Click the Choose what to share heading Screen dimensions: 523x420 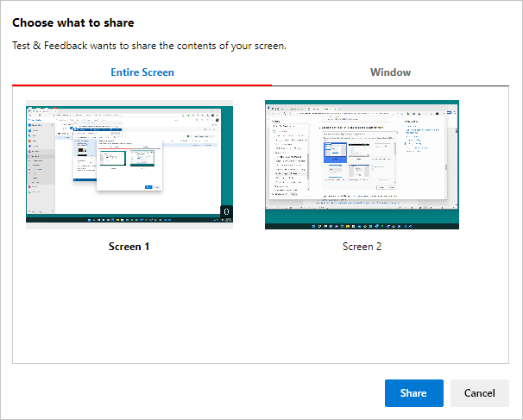73,22
